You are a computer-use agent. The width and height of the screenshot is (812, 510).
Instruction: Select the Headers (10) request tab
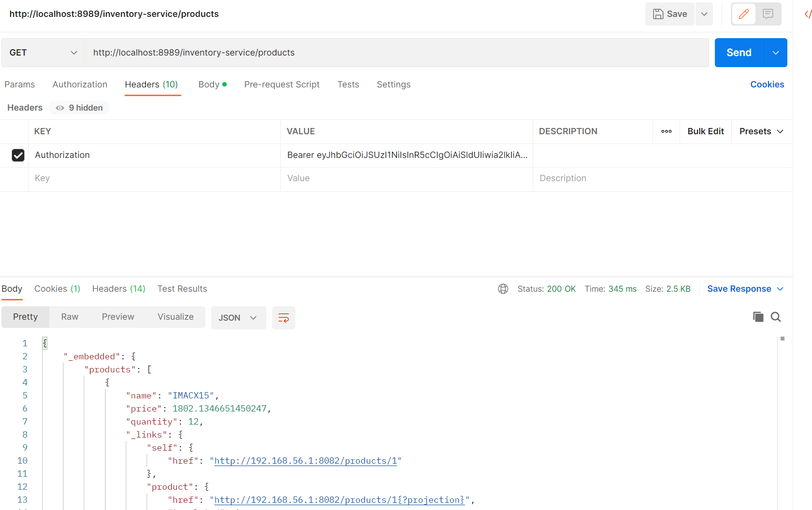(151, 85)
